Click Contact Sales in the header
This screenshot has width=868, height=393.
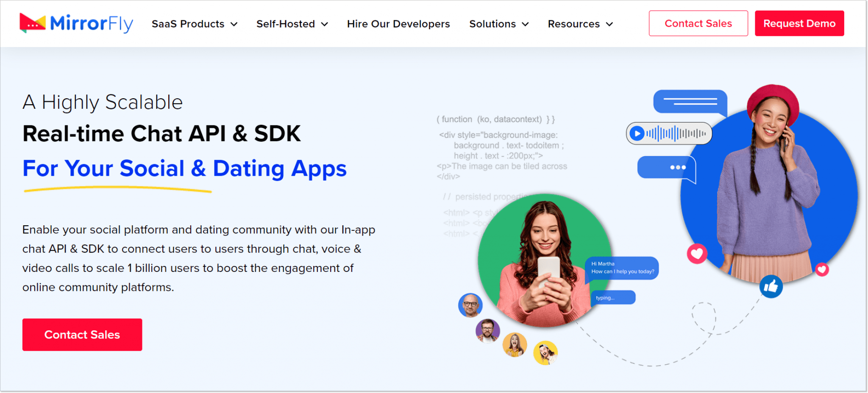click(x=698, y=23)
